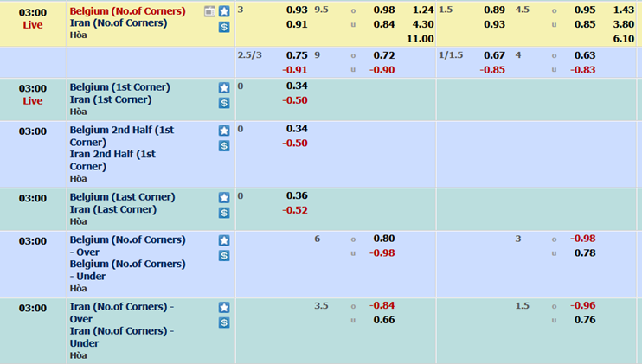
Task: Select under 9 odds -0.90
Action: pyautogui.click(x=382, y=70)
